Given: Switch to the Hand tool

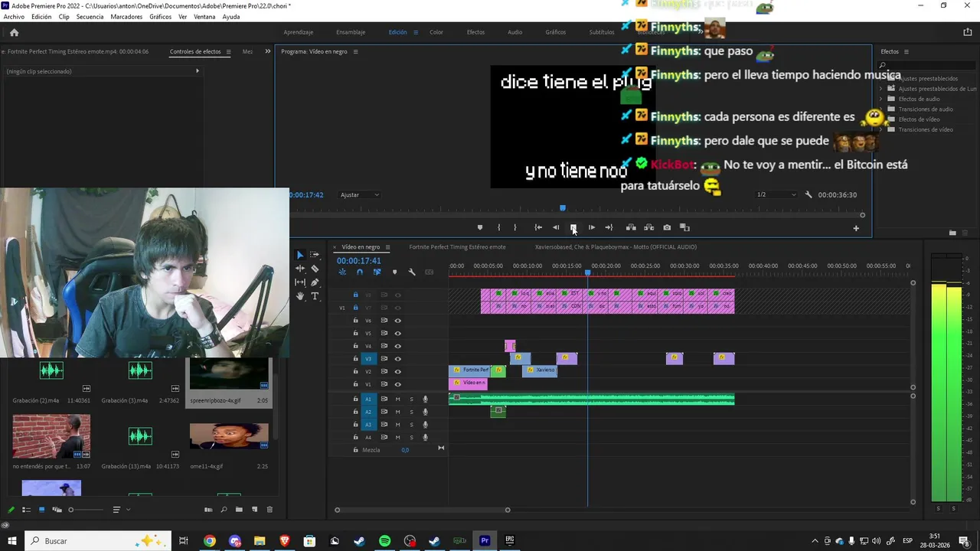Looking at the screenshot, I should pyautogui.click(x=300, y=296).
